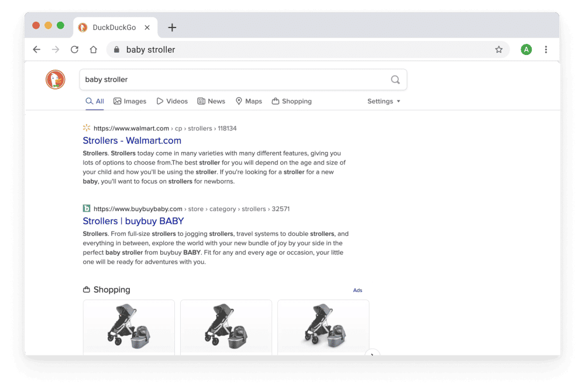This screenshot has height=392, width=585.
Task: Click the Shopping section heading text
Action: click(x=112, y=290)
